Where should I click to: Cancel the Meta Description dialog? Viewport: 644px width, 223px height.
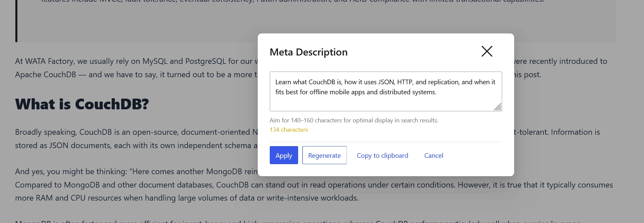[434, 155]
